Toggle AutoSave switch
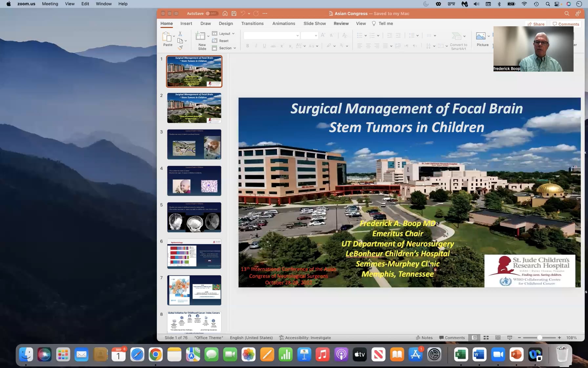Image resolution: width=588 pixels, height=368 pixels. (x=211, y=13)
